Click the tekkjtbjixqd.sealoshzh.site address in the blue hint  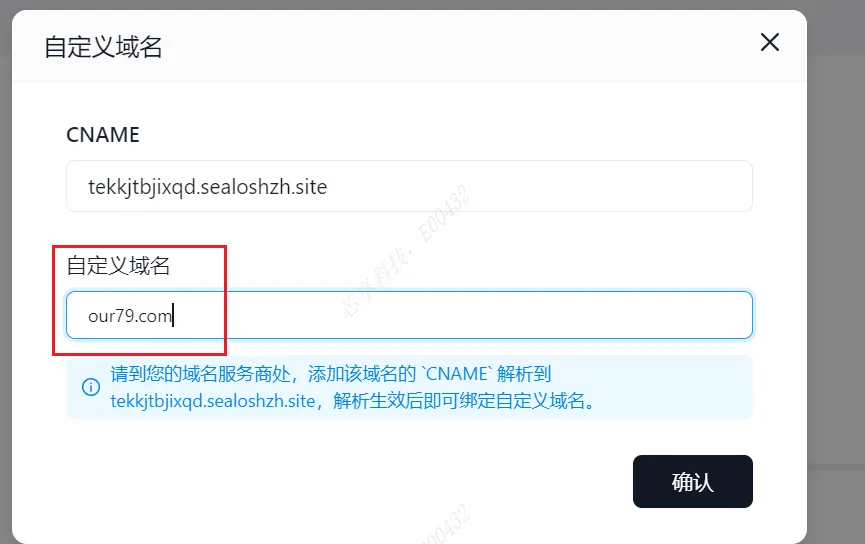coord(212,401)
